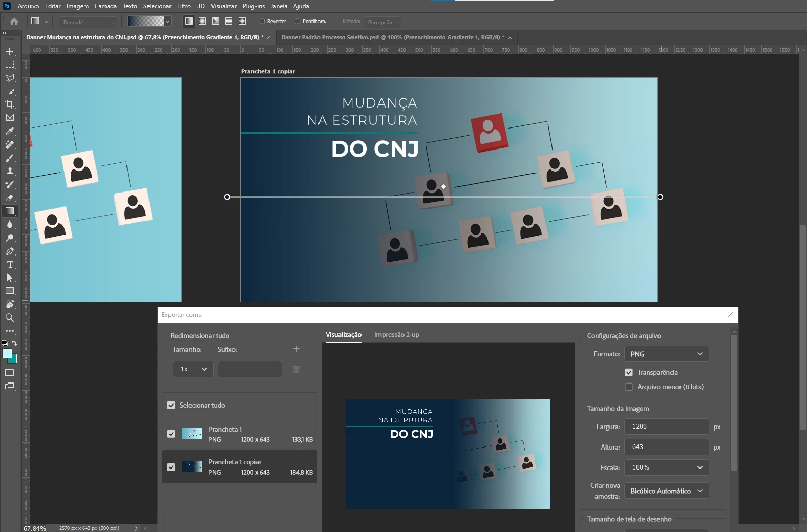Switch to Impressão 2-up tab
The width and height of the screenshot is (807, 532).
(x=396, y=335)
